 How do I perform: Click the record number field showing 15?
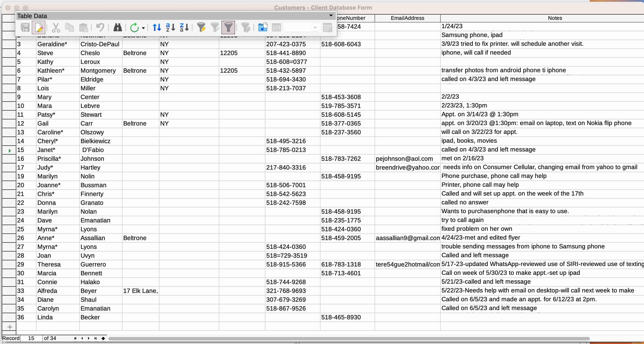point(31,338)
